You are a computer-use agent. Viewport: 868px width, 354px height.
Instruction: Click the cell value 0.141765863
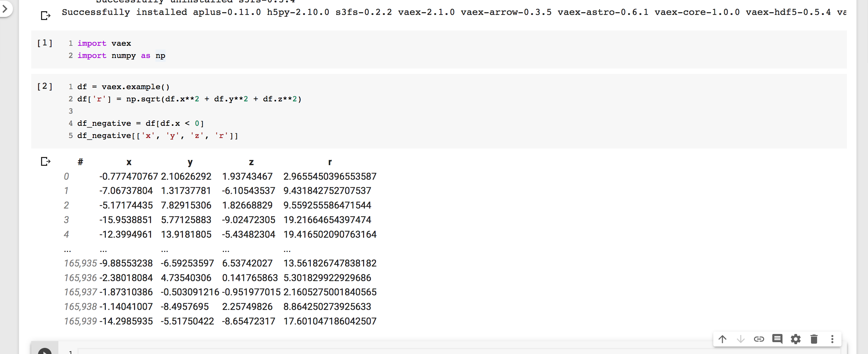250,278
